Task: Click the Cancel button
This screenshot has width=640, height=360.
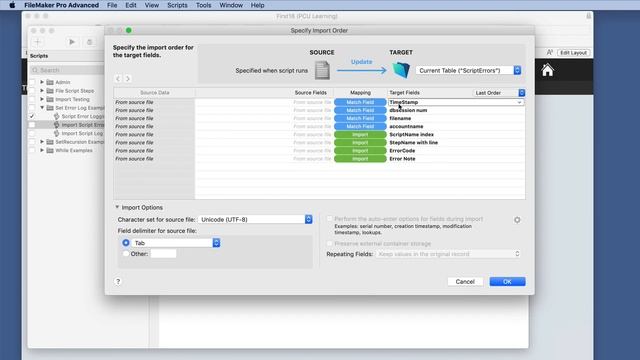Action: [465, 282]
